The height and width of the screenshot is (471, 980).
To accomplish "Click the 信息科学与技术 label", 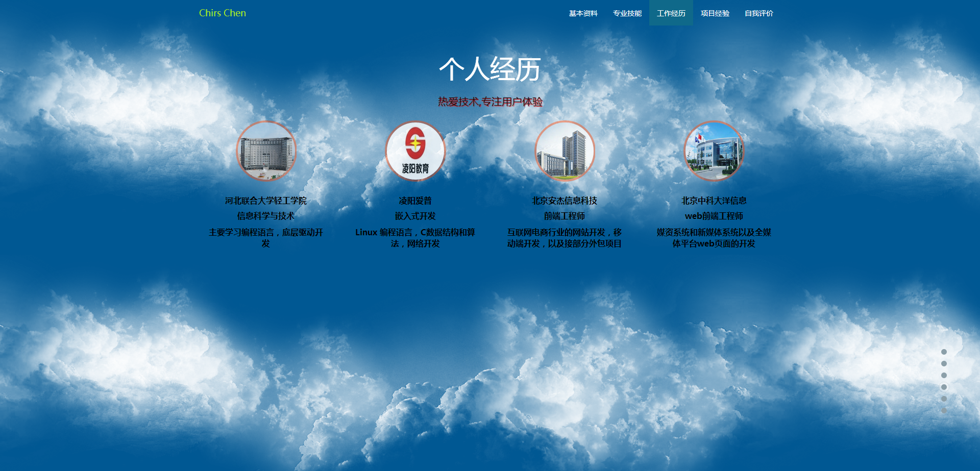I will [x=266, y=216].
